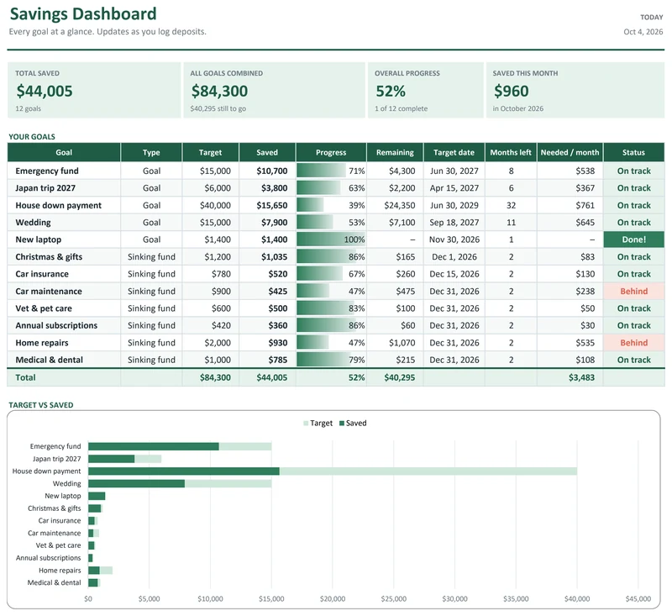Select the Sinking fund type for Car insurance
This screenshot has width=672, height=616.
pyautogui.click(x=151, y=274)
